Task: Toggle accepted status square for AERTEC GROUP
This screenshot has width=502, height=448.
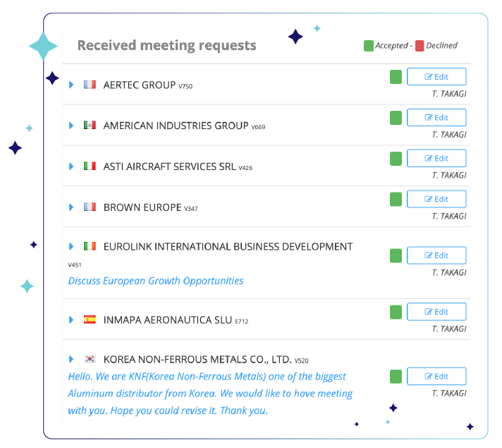Action: pos(396,77)
